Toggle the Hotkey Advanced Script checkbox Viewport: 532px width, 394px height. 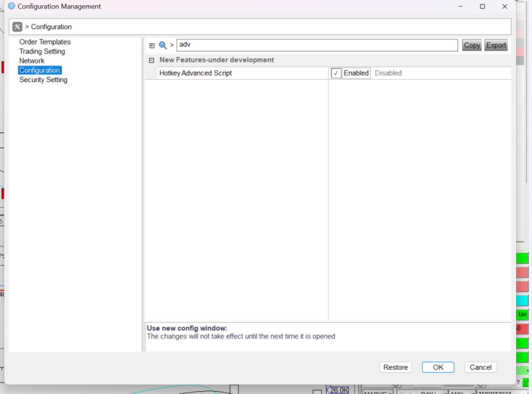[x=336, y=73]
